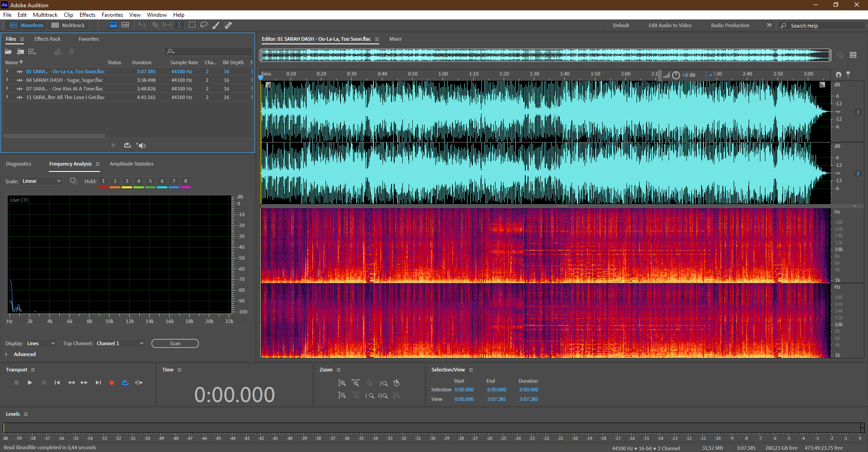Show the spectral pitch display
This screenshot has height=452, width=868.
tap(125, 25)
